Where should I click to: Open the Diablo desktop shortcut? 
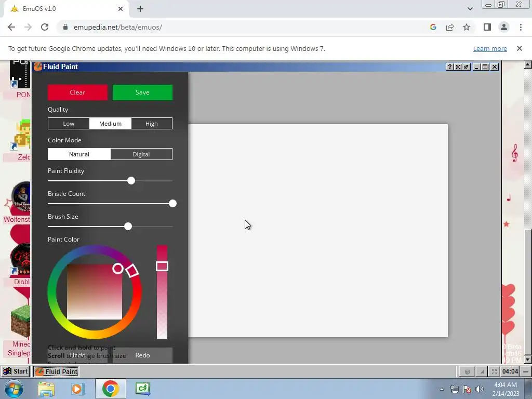(20, 264)
